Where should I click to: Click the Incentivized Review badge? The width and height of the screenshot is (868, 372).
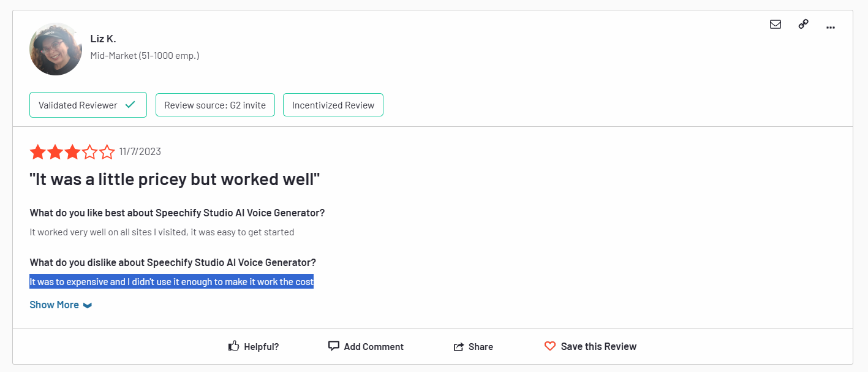click(333, 105)
